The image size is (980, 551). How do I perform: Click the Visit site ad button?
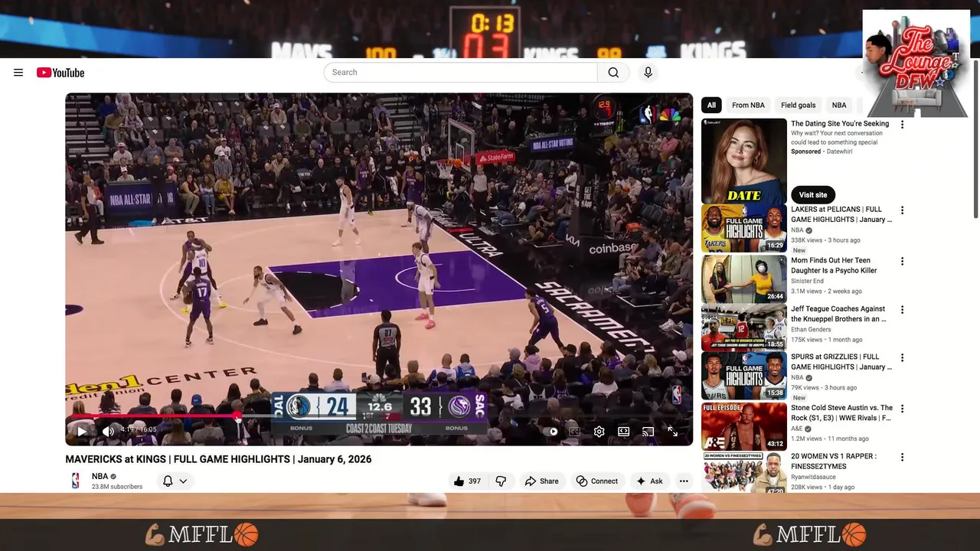[813, 195]
